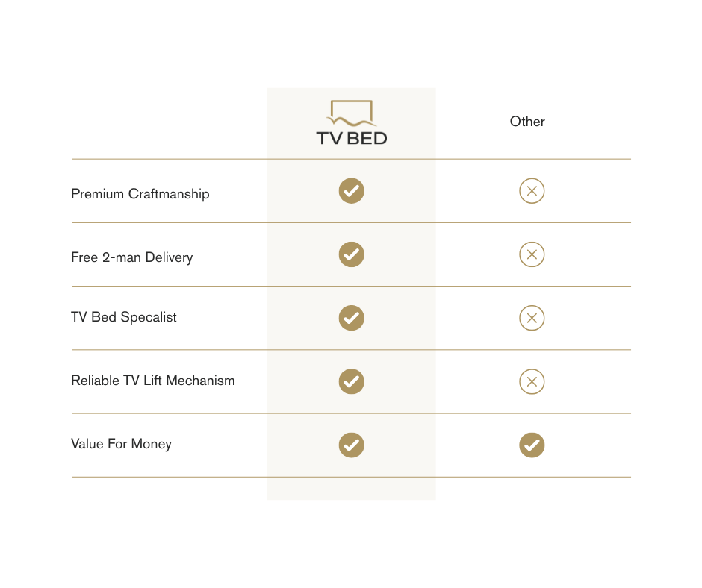The height and width of the screenshot is (588, 702).
Task: Click Other's X icon for Free 2-man Delivery
Action: coord(532,254)
